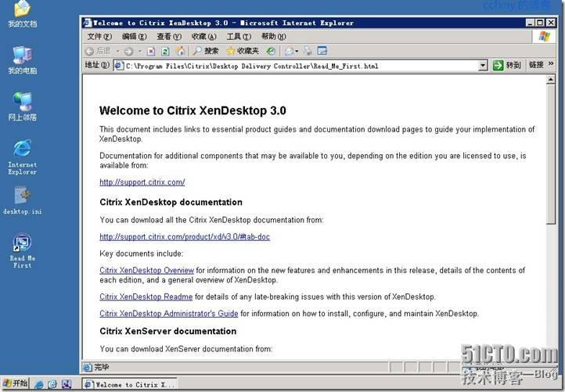The width and height of the screenshot is (565, 392).
Task: Open the View (查看) menu
Action: point(169,37)
